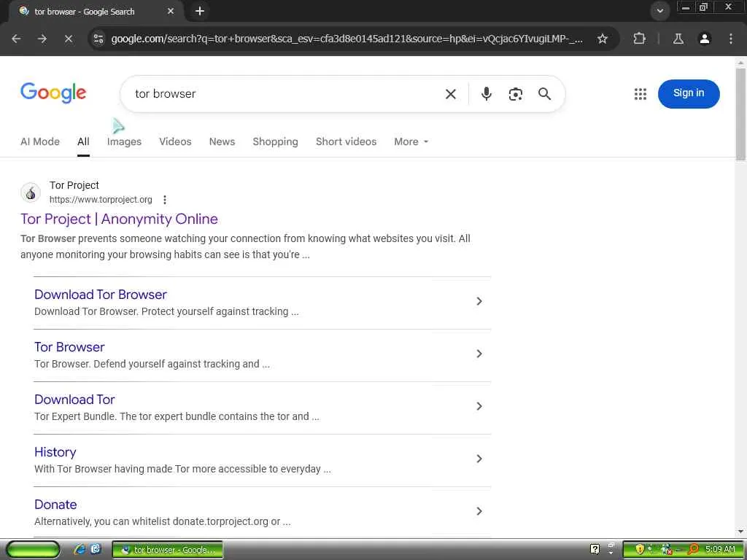
Task: Click the 5:09 AM clock
Action: click(720, 550)
